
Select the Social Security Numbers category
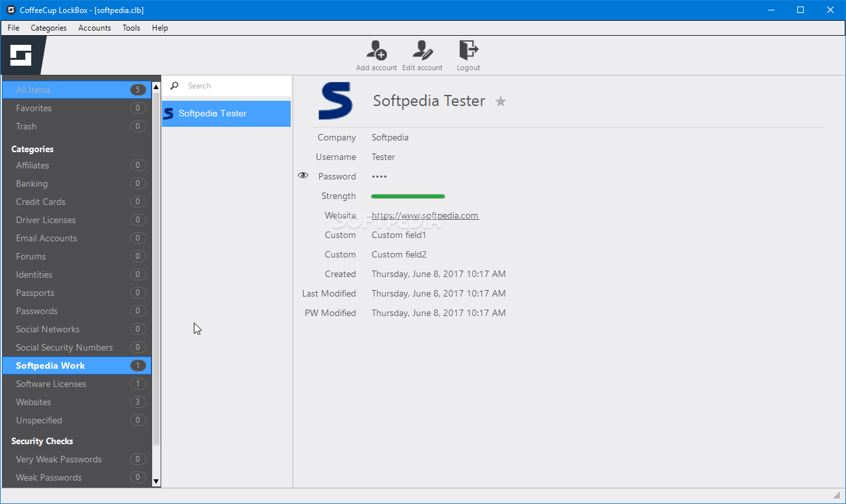77,347
